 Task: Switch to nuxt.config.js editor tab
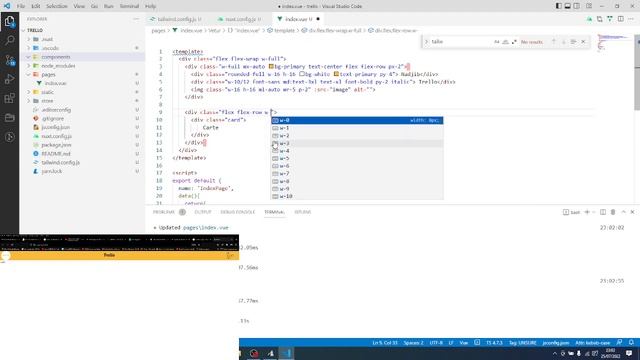(x=240, y=19)
